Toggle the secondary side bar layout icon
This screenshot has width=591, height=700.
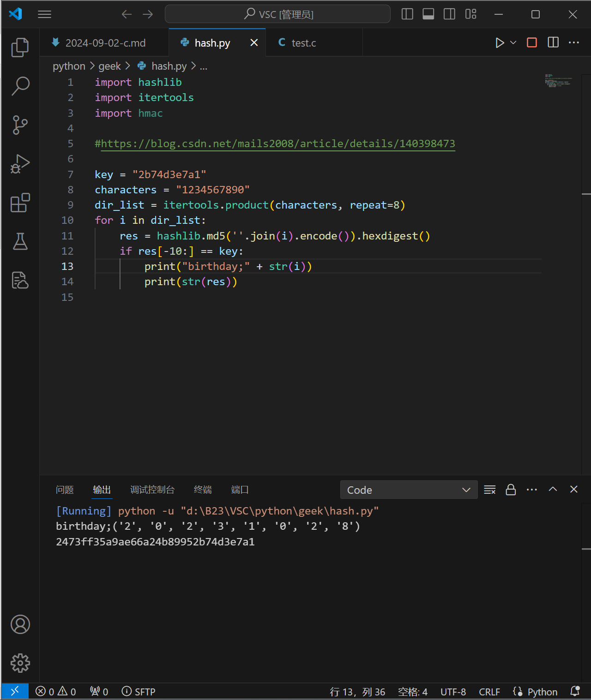[449, 14]
